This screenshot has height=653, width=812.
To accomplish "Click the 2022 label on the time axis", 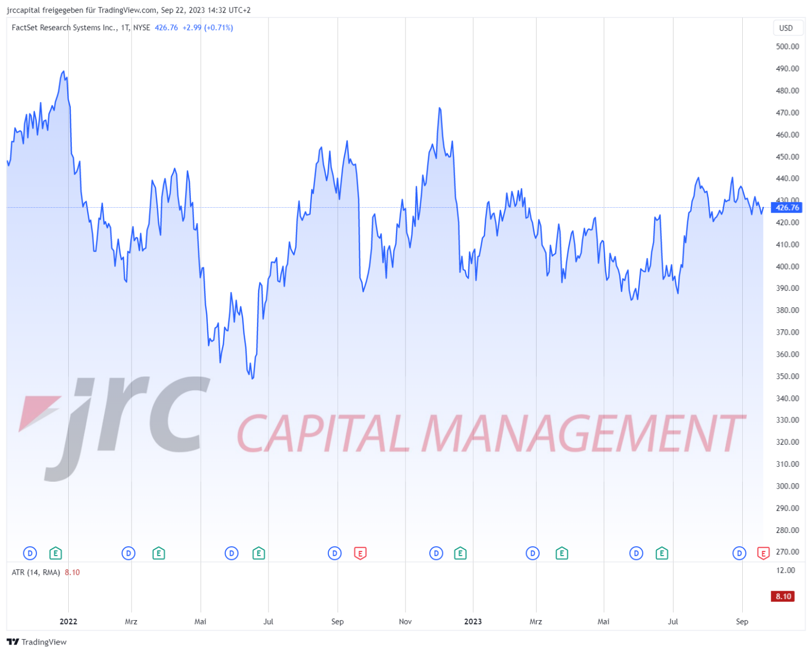I will (68, 621).
